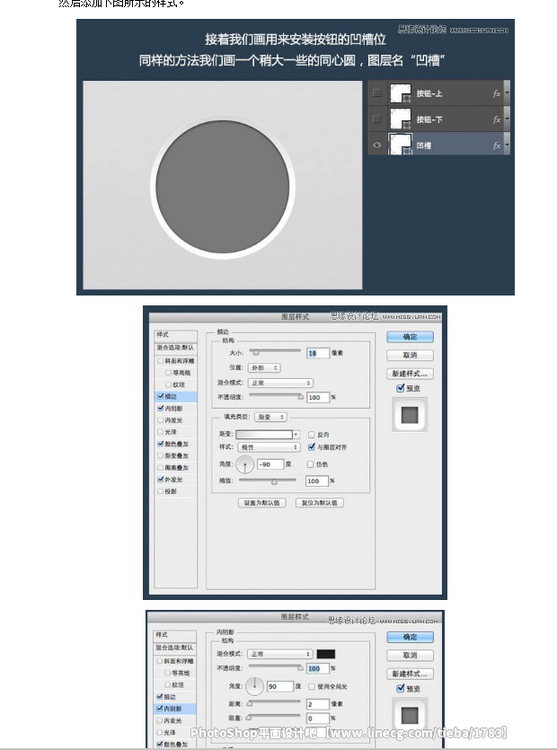Click 不透明度 slider in 描边 dialog
The image size is (557, 750).
coord(276,396)
